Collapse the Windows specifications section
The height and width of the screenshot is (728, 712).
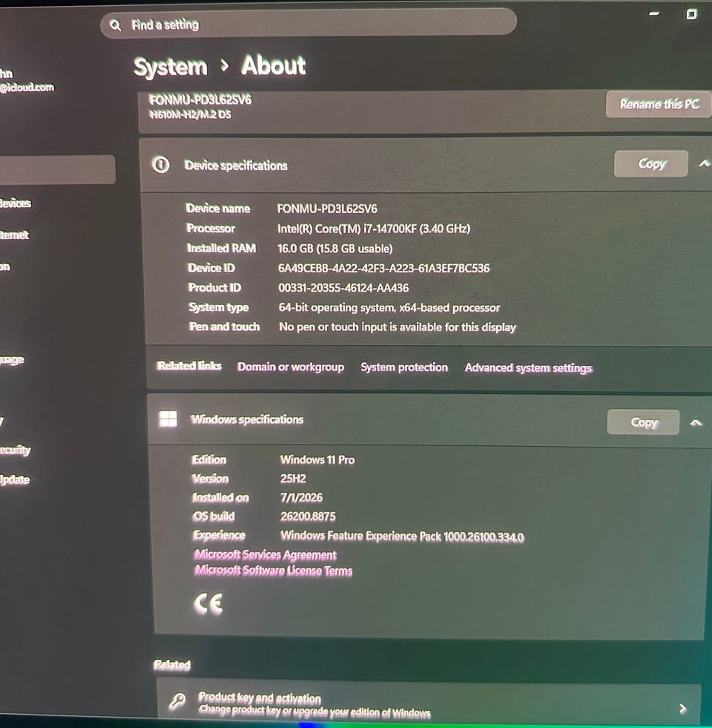(696, 423)
